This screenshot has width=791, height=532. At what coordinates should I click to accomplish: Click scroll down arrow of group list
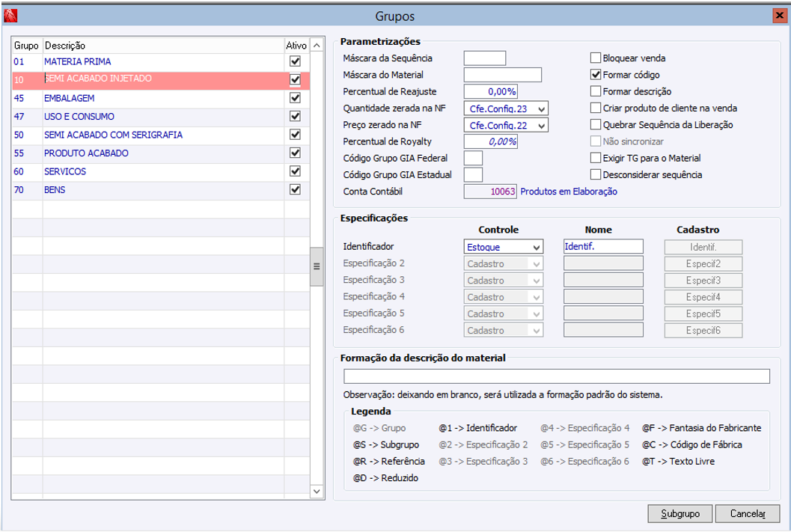click(x=317, y=491)
